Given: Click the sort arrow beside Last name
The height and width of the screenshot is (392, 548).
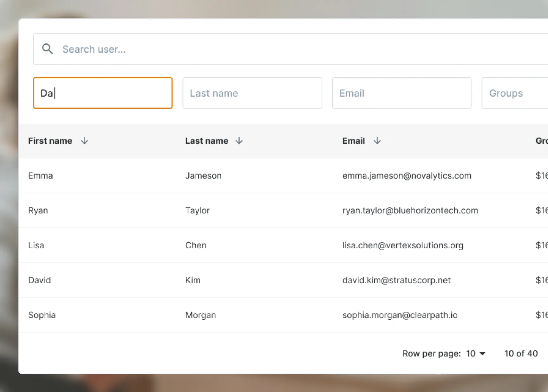Looking at the screenshot, I should [x=239, y=141].
